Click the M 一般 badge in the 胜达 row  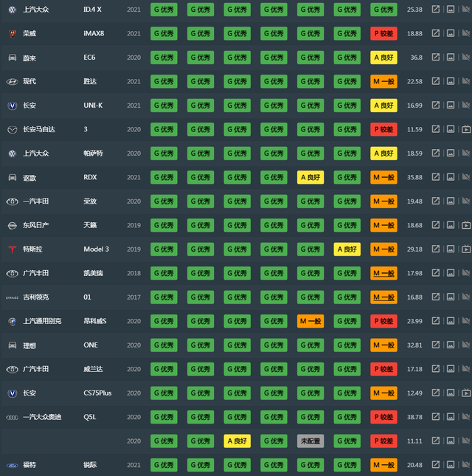[x=383, y=81]
